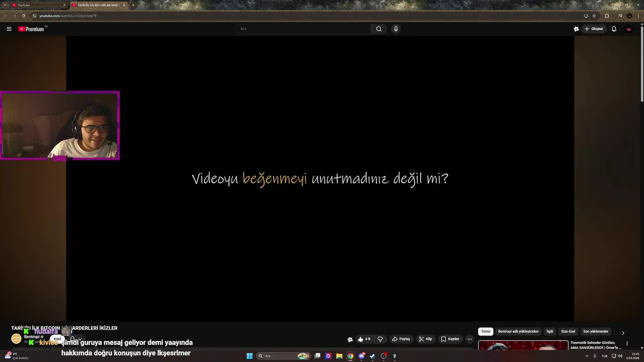The image size is (644, 362).
Task: Open Task View on taskbar
Action: (317, 356)
